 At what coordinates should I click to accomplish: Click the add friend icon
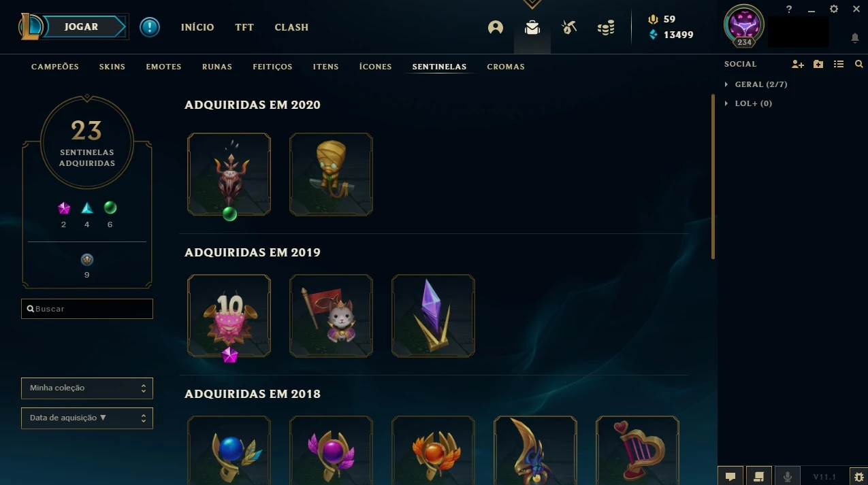[x=798, y=64]
